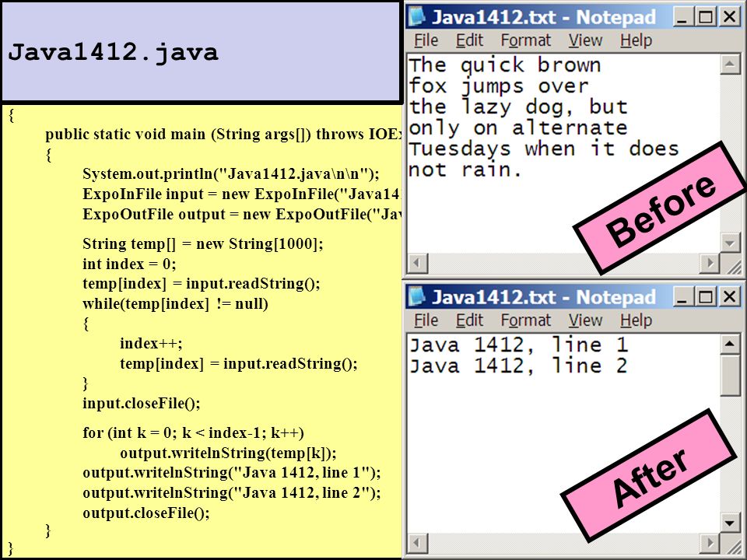
Task: Open Format menu in After Notepad window
Action: 525,320
